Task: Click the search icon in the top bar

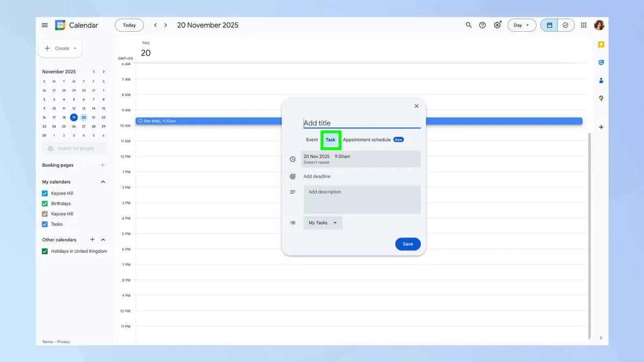Action: 468,25
